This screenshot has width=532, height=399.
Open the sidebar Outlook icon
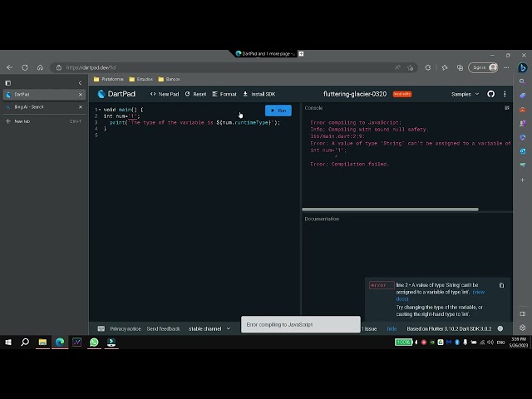pyautogui.click(x=523, y=151)
